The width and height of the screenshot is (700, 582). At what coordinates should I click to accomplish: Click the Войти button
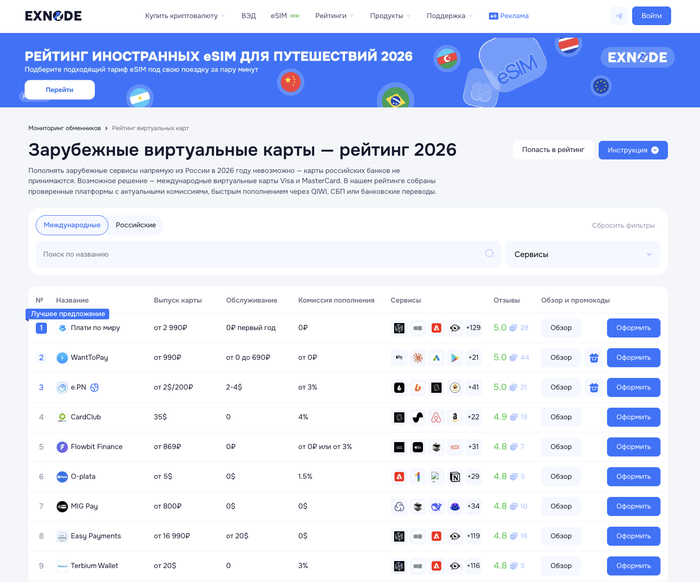[x=651, y=16]
